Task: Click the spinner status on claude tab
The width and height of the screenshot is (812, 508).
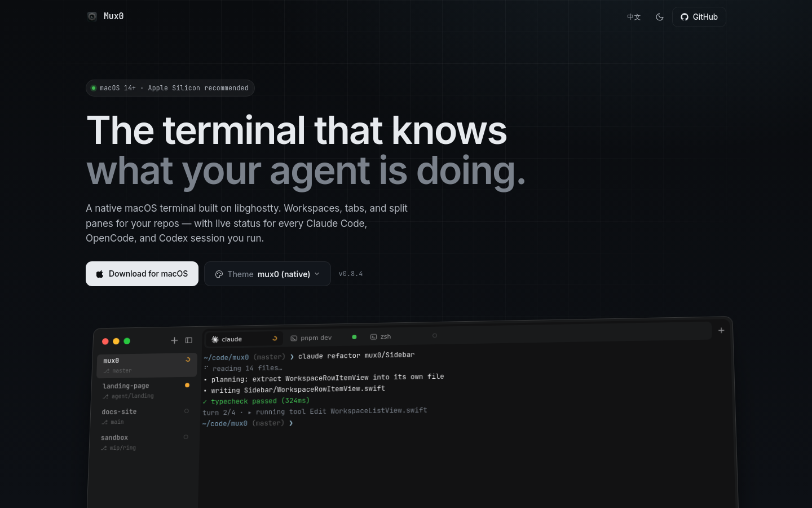Action: pyautogui.click(x=275, y=339)
